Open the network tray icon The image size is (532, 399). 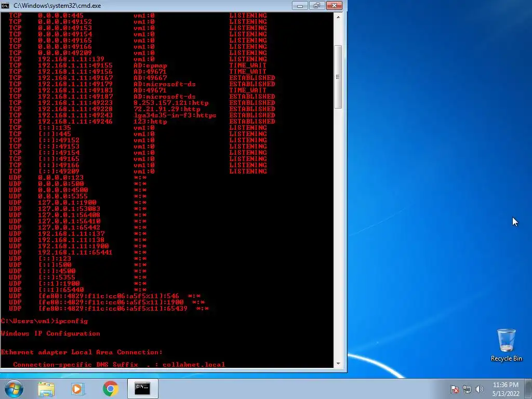(x=467, y=389)
